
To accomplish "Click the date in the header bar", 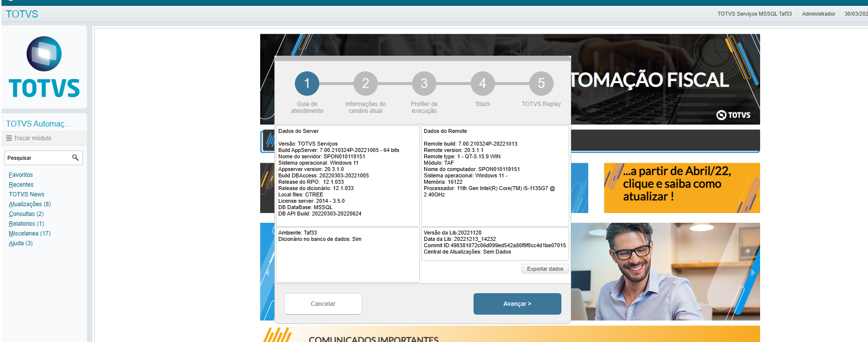I will click(x=856, y=14).
